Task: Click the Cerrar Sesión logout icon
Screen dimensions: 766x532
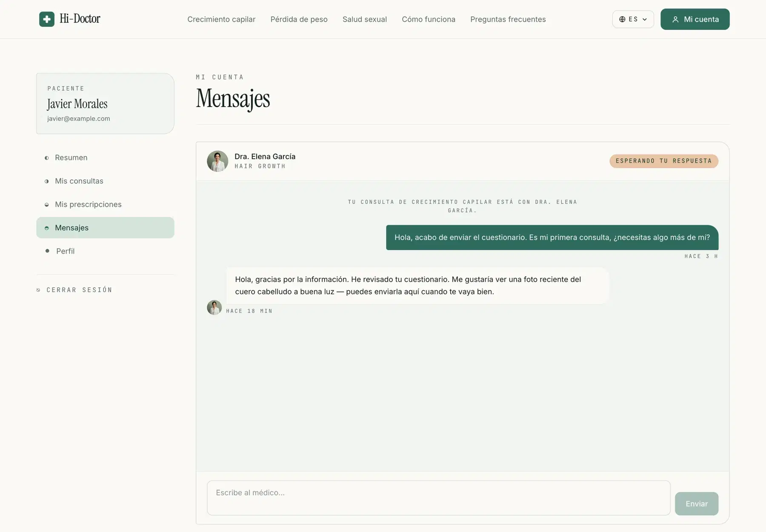Action: (x=39, y=289)
